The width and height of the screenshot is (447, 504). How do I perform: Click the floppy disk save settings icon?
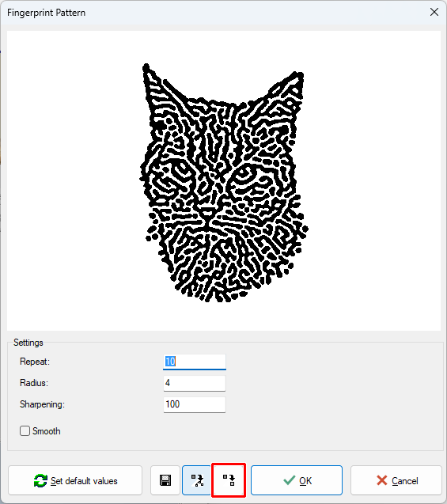click(165, 480)
